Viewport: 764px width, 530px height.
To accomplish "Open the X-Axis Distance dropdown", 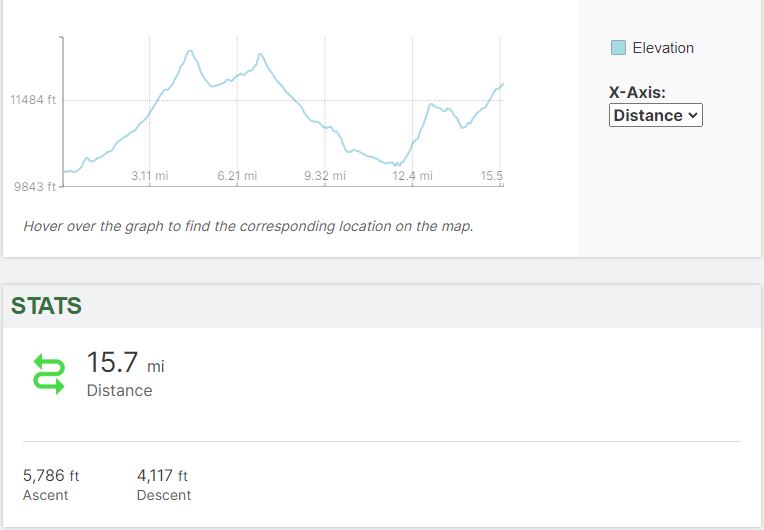I will click(655, 115).
